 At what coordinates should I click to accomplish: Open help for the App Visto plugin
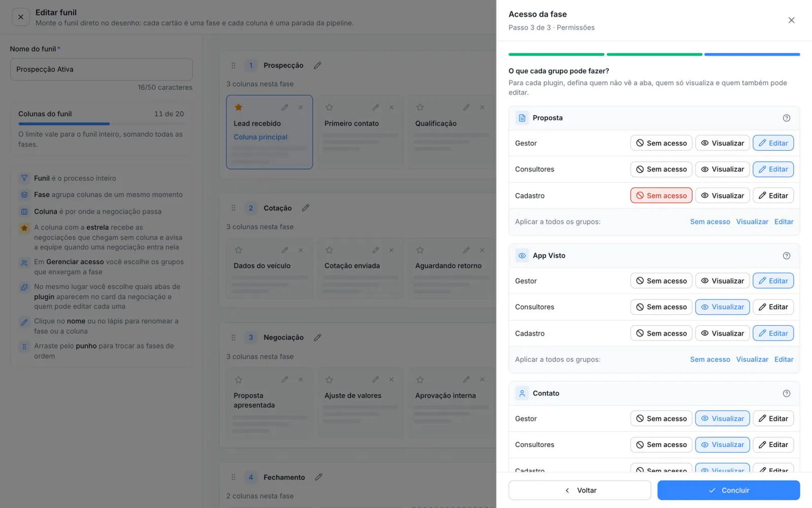pyautogui.click(x=786, y=256)
